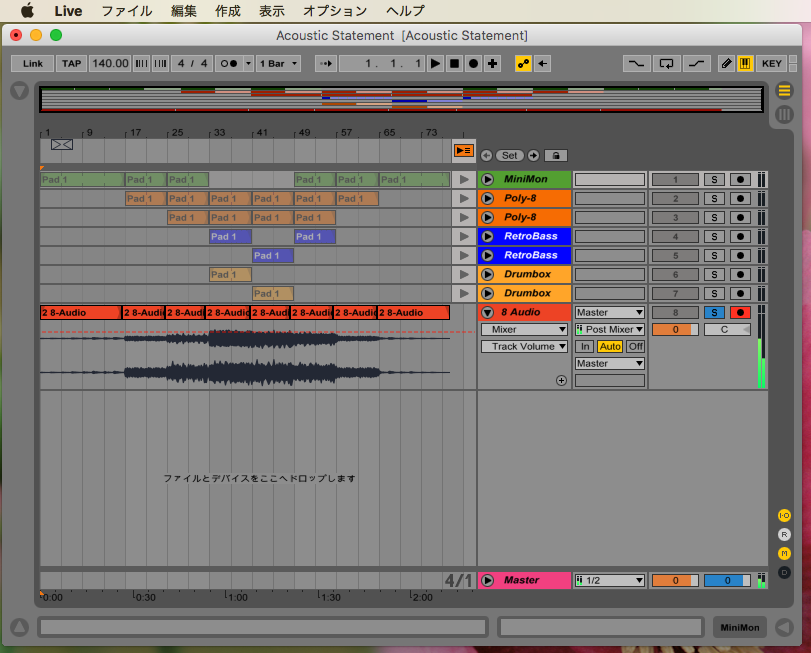Toggle the In/Out section show button
The width and height of the screenshot is (811, 653).
(784, 515)
